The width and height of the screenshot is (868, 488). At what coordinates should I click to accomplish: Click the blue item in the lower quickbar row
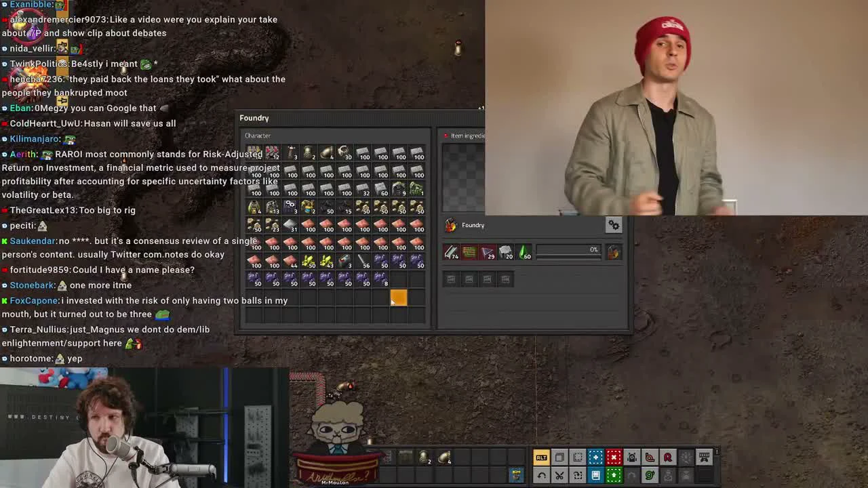(x=516, y=475)
